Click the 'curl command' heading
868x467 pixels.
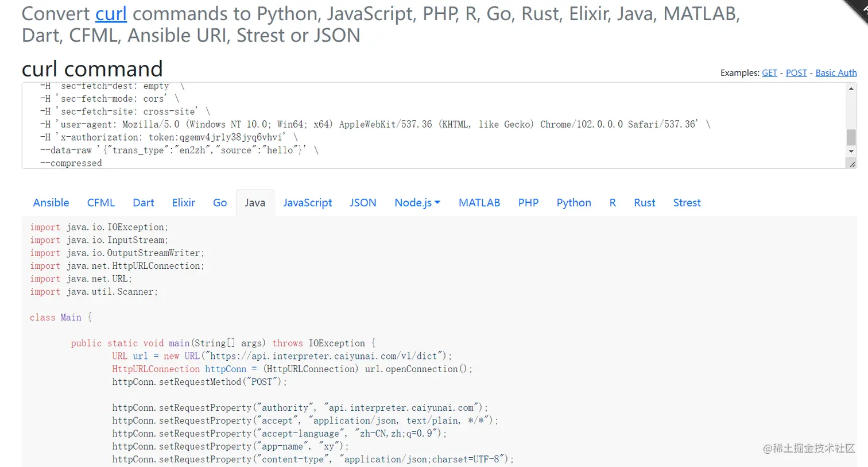[x=92, y=69]
